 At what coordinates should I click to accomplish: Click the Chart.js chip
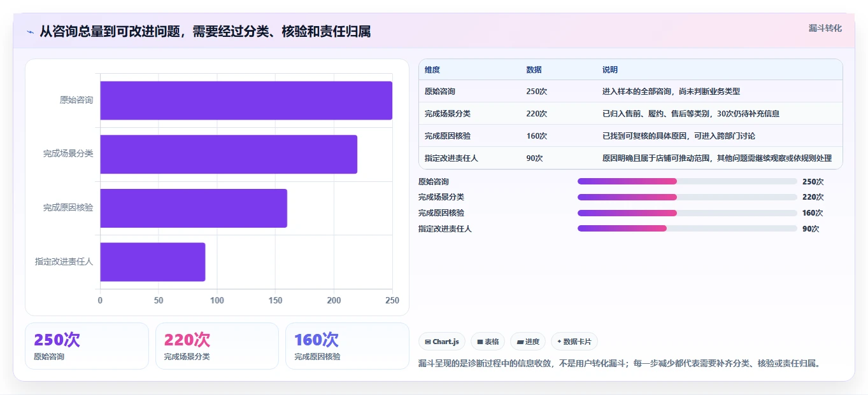[441, 342]
